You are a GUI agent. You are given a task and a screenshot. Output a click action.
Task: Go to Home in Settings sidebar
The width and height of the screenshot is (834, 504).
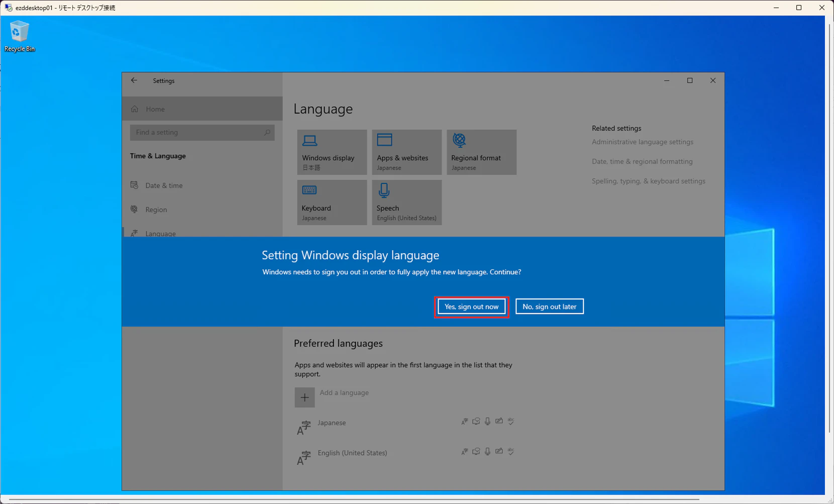202,109
